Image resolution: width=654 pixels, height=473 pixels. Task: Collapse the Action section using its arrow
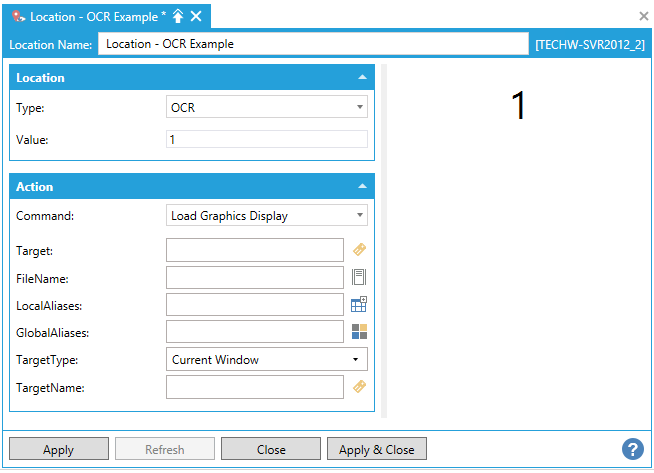pos(361,187)
